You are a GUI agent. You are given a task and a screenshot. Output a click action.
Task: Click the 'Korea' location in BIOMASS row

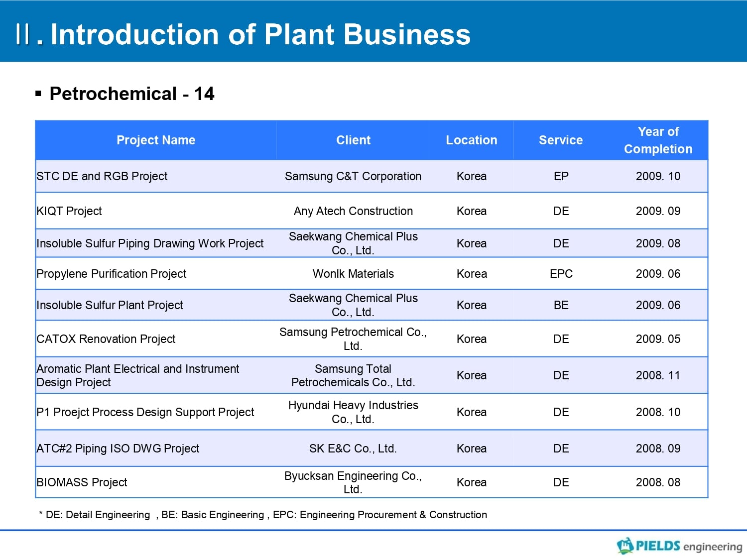(472, 482)
